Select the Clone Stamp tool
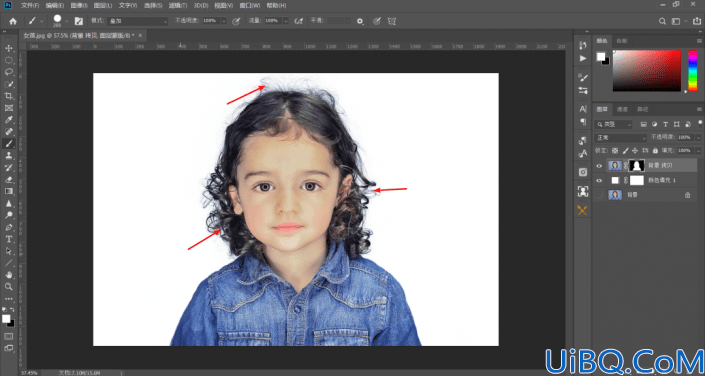This screenshot has width=705, height=376. 9,156
